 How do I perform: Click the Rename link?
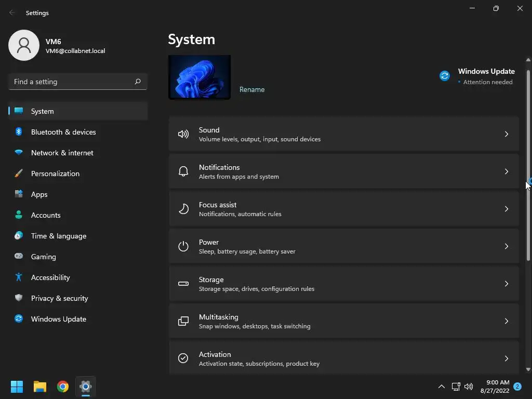(x=252, y=89)
